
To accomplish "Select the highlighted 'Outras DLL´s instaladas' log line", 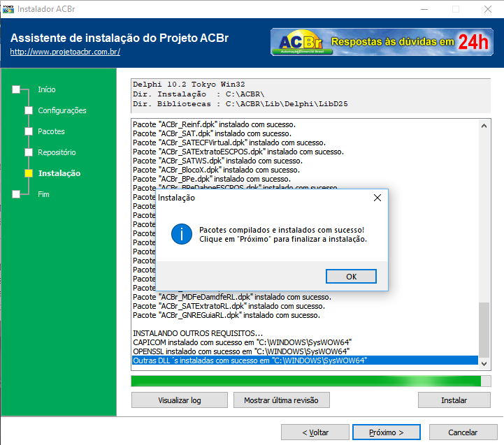I will pyautogui.click(x=305, y=360).
